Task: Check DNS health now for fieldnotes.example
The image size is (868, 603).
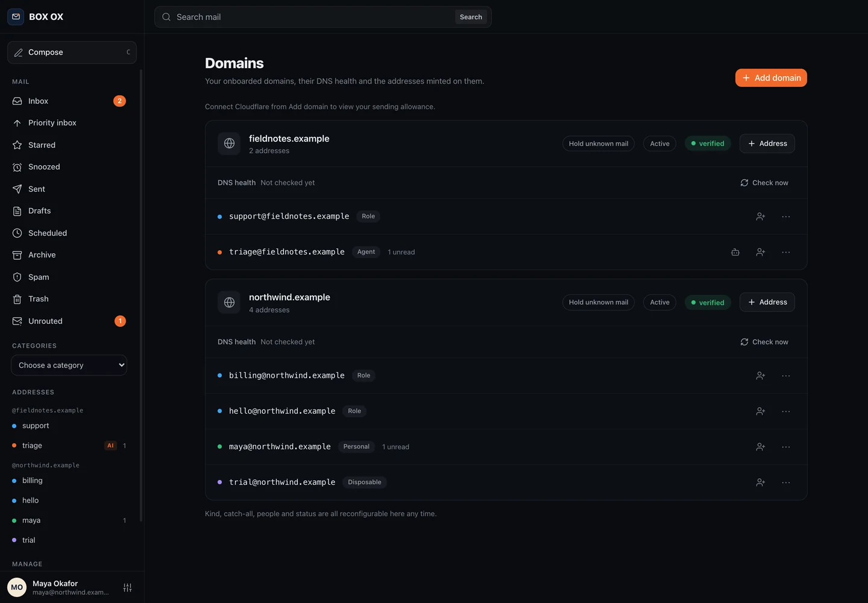Action: (764, 183)
